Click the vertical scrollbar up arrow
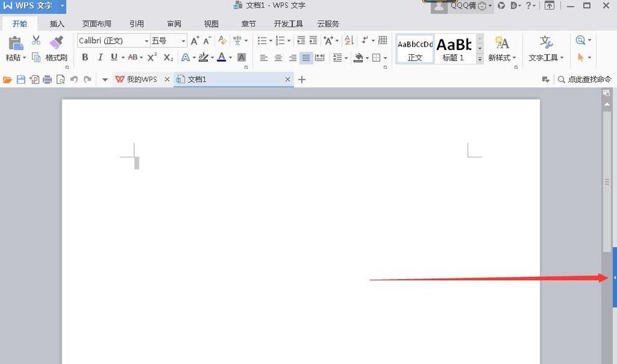Image resolution: width=617 pixels, height=364 pixels. point(607,104)
